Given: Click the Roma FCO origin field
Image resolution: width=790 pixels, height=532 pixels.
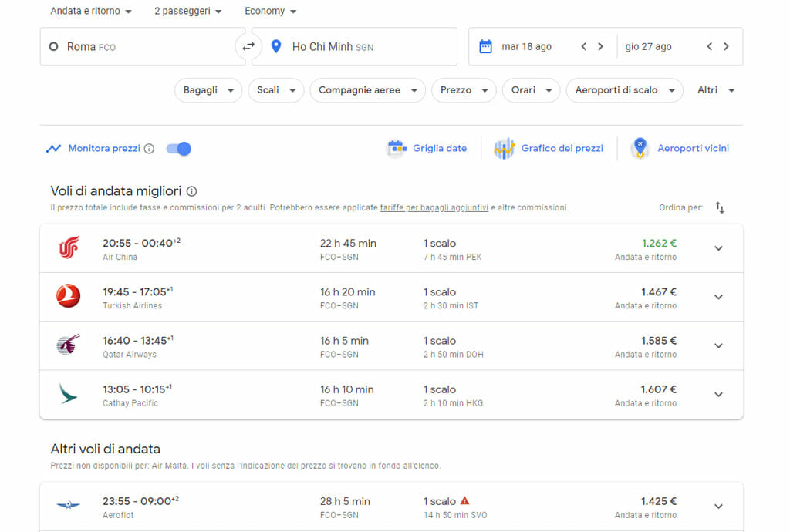Looking at the screenshot, I should coord(143,47).
